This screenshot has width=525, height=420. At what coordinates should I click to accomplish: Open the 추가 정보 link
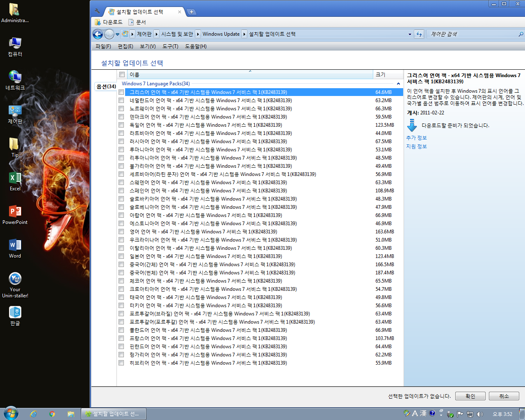point(417,138)
